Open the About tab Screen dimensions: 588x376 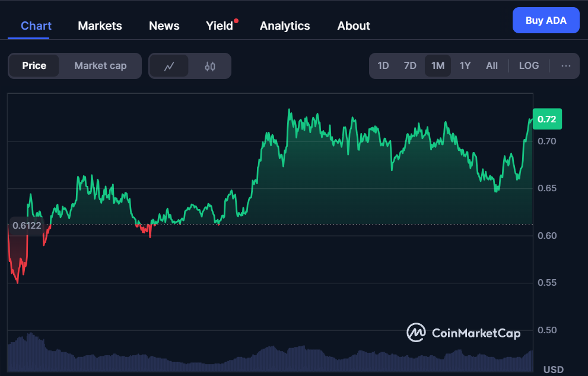pyautogui.click(x=354, y=26)
